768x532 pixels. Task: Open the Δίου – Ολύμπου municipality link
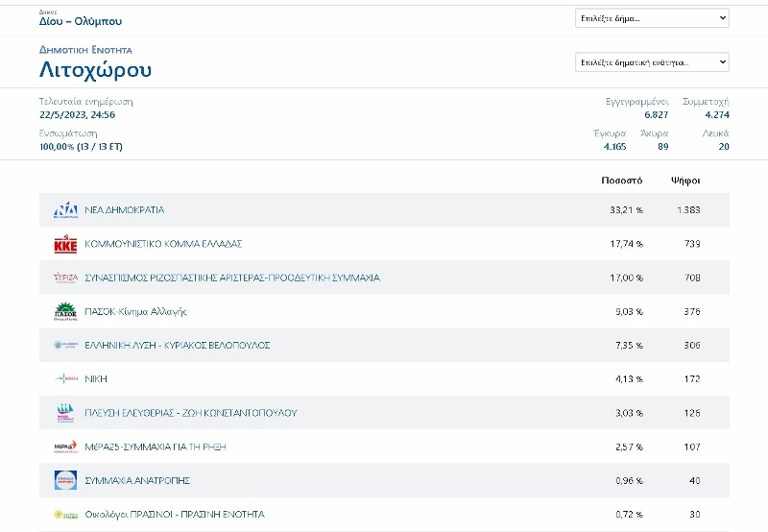81,21
